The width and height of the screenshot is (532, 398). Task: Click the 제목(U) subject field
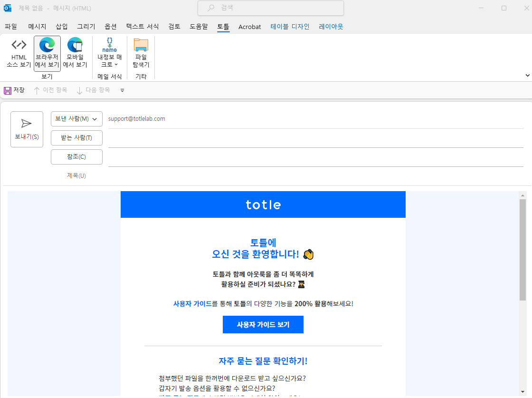315,176
